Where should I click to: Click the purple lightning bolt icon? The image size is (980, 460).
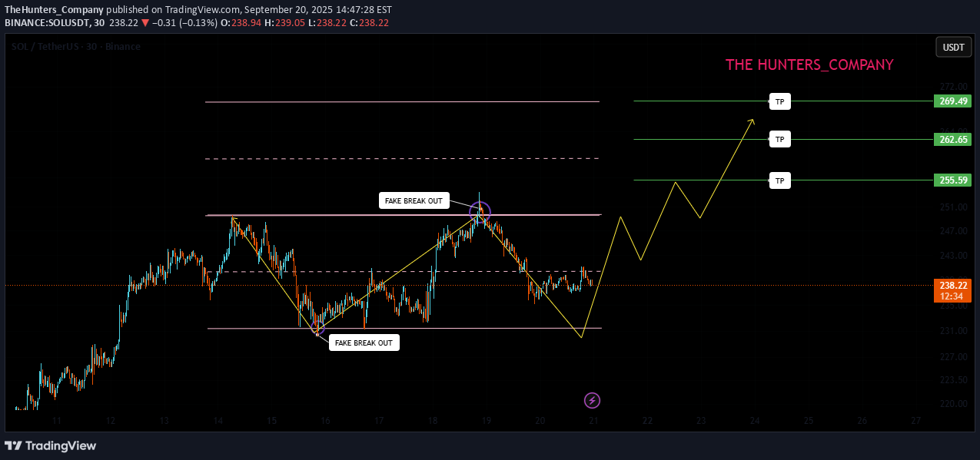coord(592,400)
